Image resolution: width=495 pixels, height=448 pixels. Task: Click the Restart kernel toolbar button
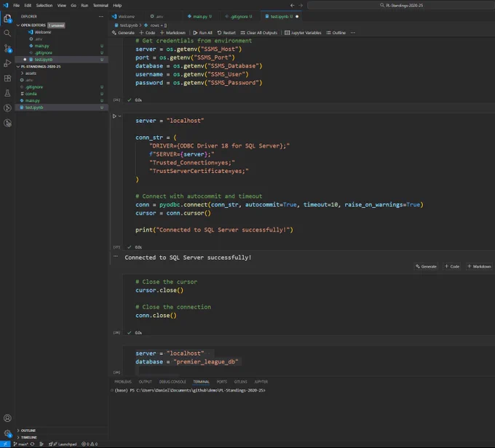click(x=226, y=33)
